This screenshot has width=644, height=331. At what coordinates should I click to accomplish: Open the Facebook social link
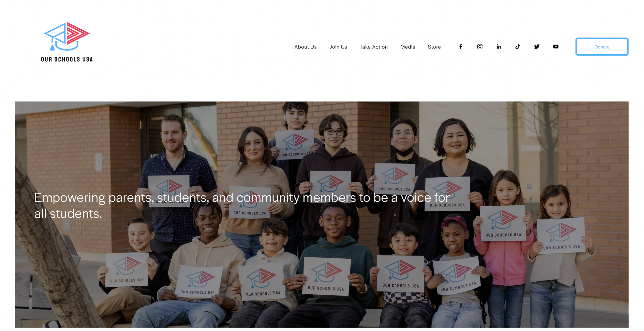(461, 47)
